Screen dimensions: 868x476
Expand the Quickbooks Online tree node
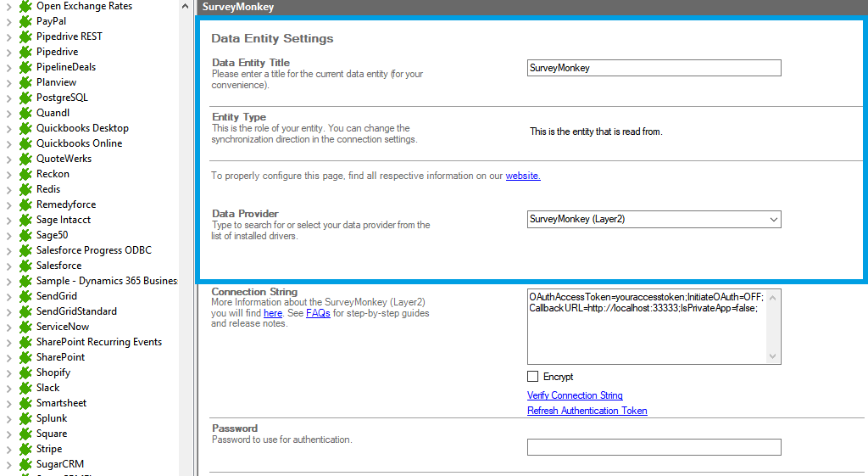pyautogui.click(x=8, y=144)
